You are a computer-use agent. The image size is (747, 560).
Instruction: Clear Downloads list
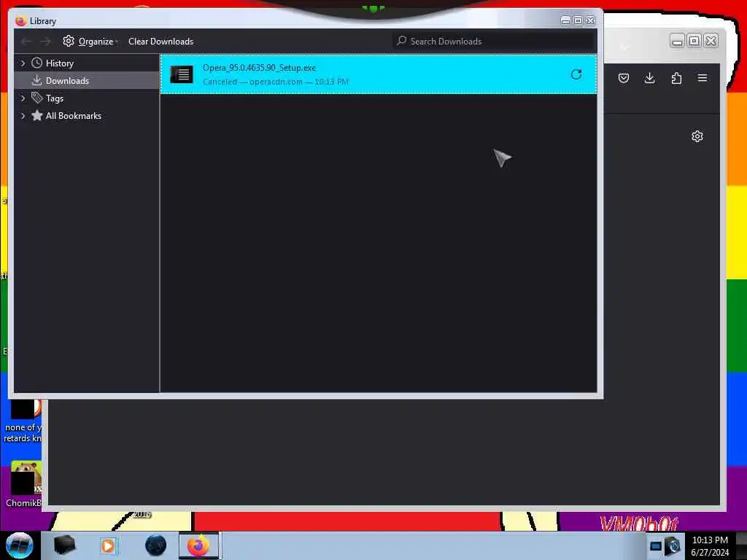(x=160, y=42)
